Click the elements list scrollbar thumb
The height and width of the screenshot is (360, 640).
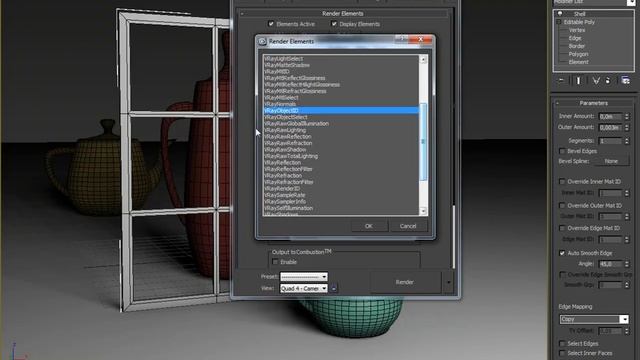423,142
